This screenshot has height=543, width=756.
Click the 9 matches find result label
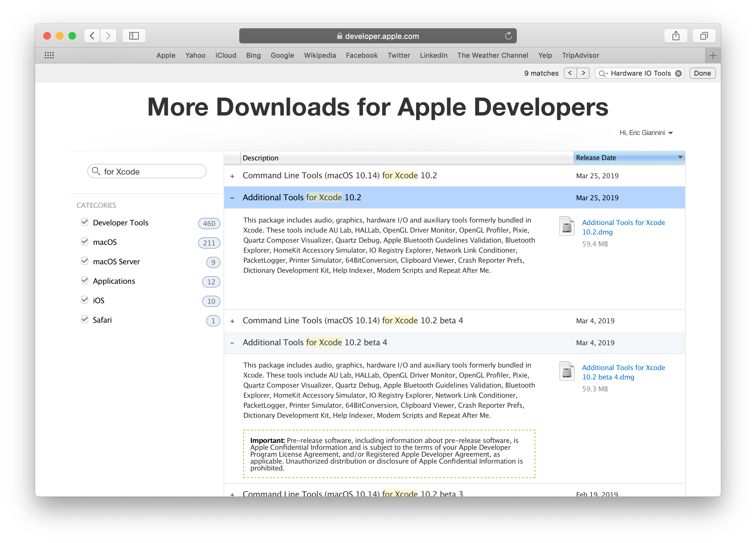point(541,73)
